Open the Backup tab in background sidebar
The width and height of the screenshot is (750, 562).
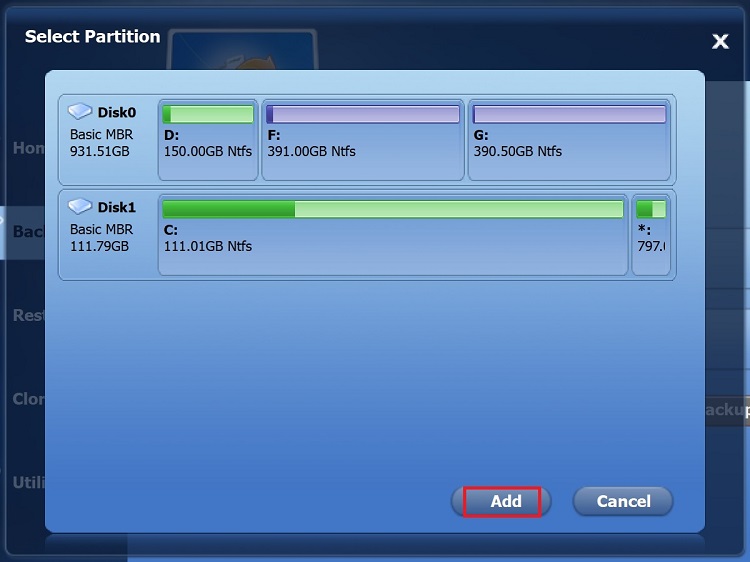(22, 232)
